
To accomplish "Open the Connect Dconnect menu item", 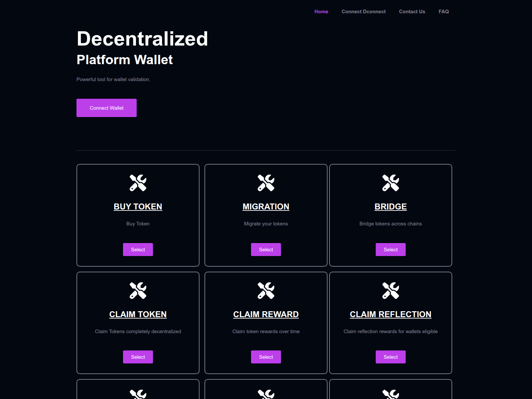I will coord(363,12).
